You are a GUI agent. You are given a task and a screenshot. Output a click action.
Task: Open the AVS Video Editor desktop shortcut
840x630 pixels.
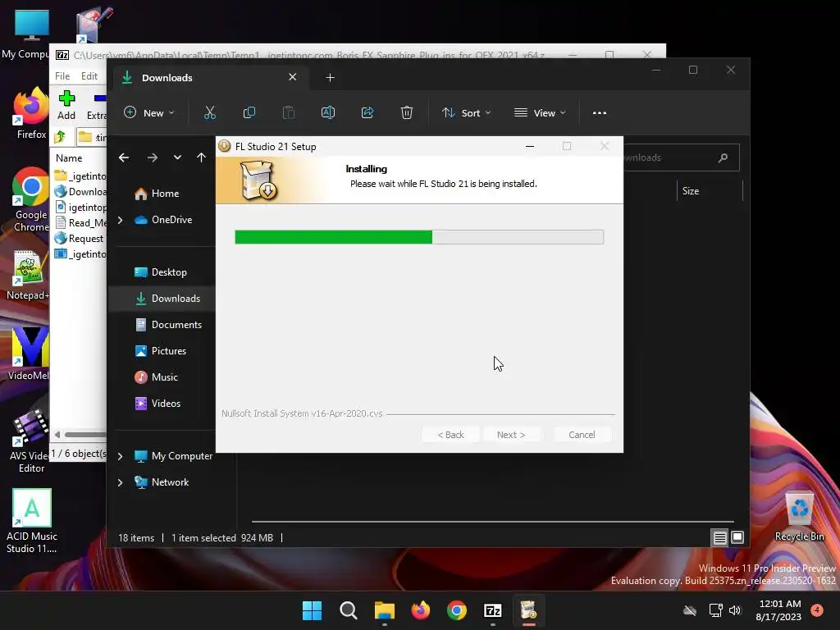point(30,442)
